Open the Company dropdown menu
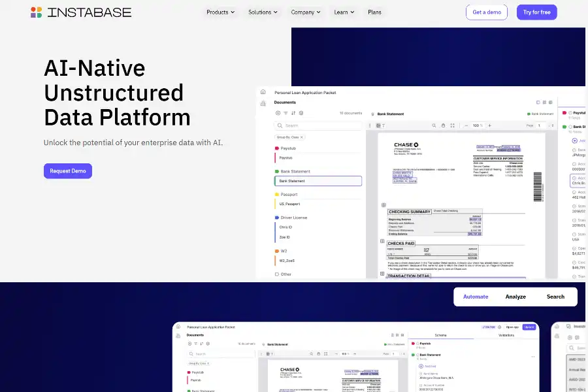The width and height of the screenshot is (588, 392). click(x=306, y=12)
